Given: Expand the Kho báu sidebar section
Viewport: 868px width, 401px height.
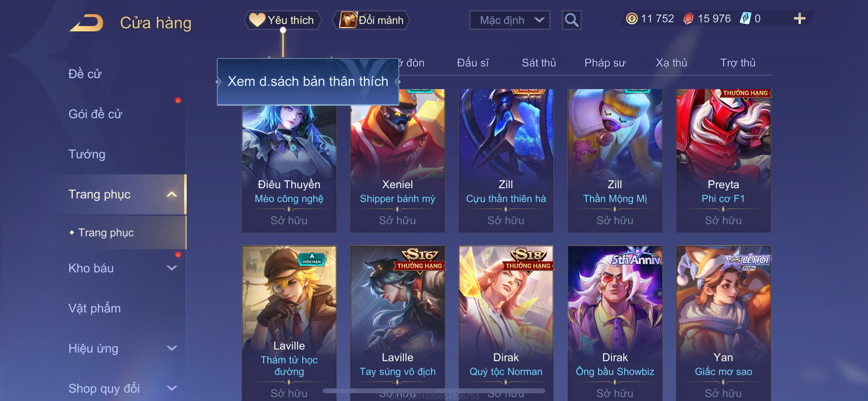Looking at the screenshot, I should coord(171,268).
